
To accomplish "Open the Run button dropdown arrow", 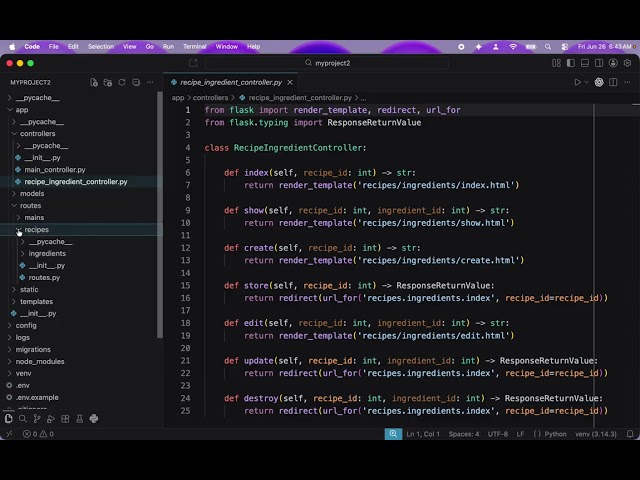I will [x=587, y=82].
